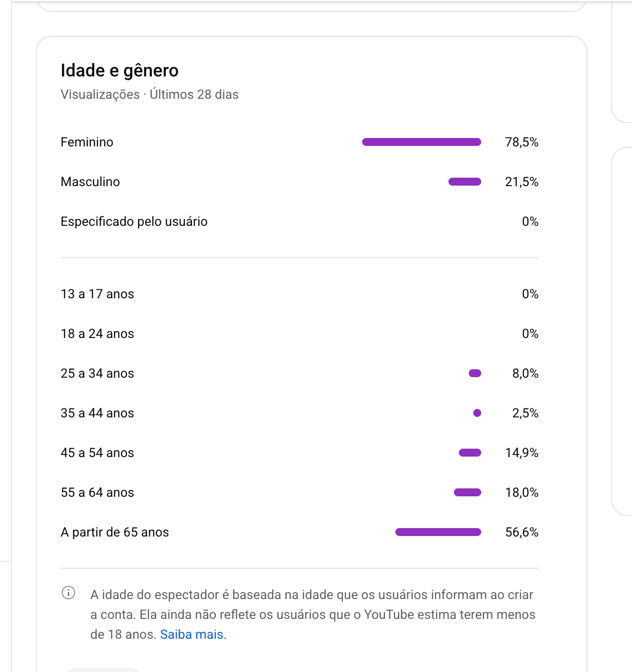This screenshot has height=672, width=632.
Task: Click the 21,5% Masculino value
Action: click(x=521, y=182)
